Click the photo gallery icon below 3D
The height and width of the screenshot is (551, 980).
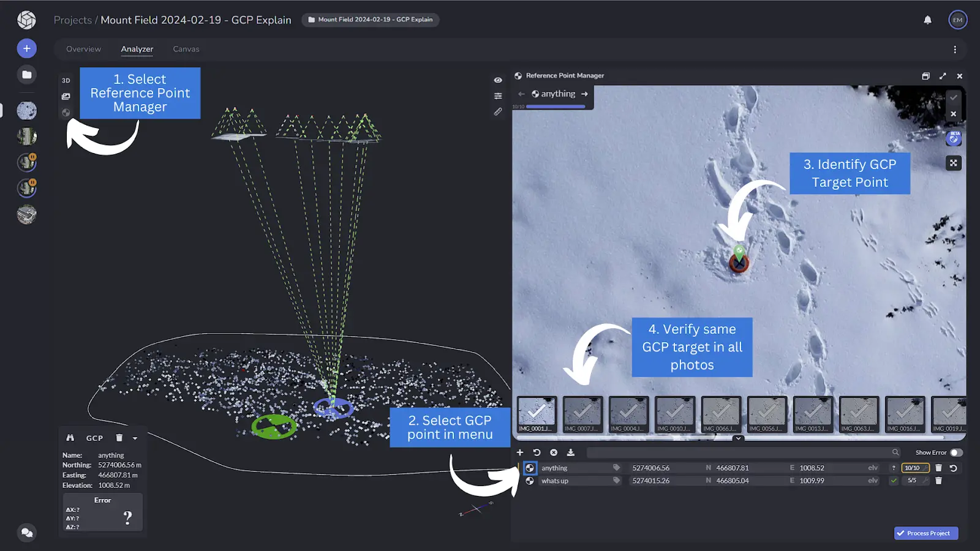[66, 96]
